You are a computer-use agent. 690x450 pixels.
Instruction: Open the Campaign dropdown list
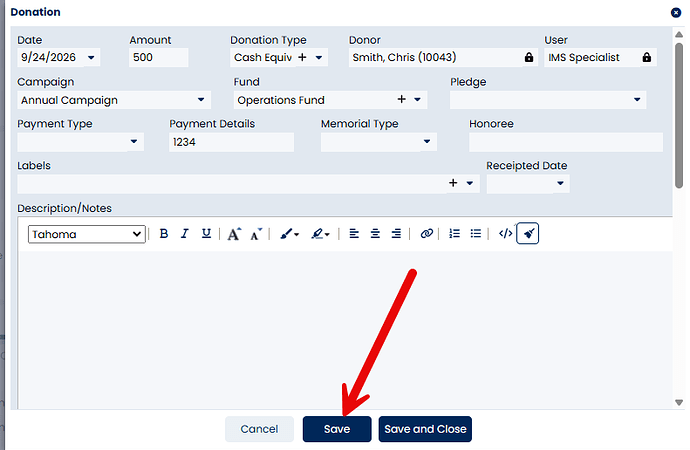point(201,99)
